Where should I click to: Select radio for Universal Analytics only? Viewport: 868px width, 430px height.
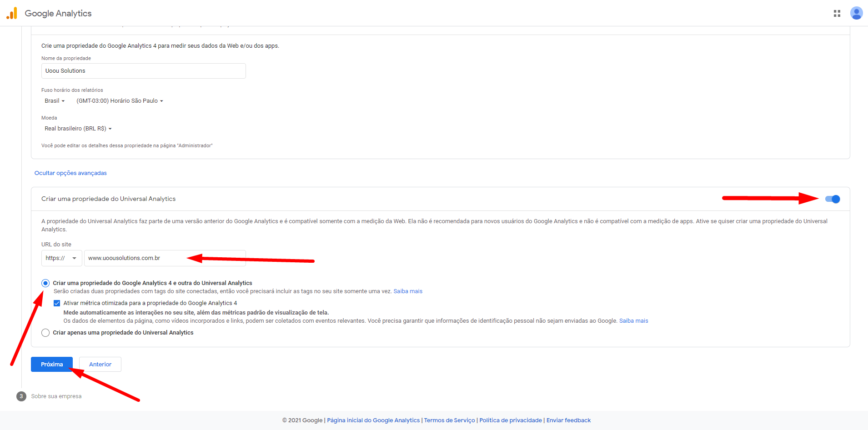[45, 333]
